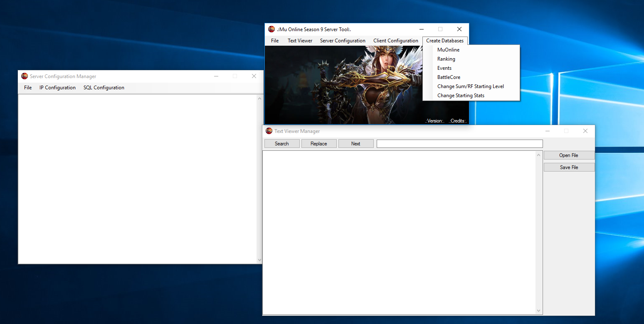644x324 pixels.
Task: Open the Client Configuration menu
Action: [396, 41]
